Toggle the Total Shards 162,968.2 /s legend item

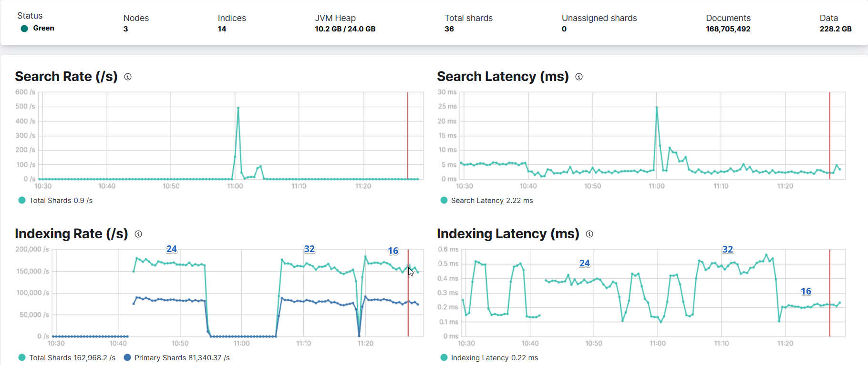(67, 358)
